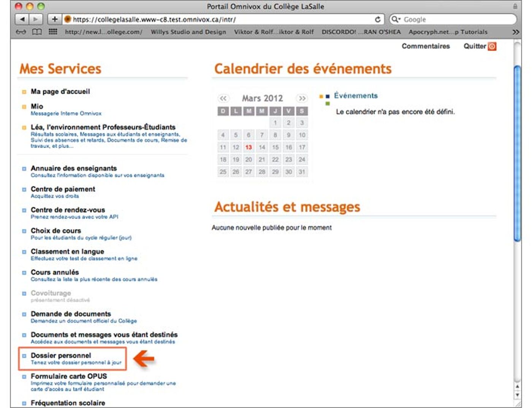Reload the page with the refresh icon

tap(377, 19)
